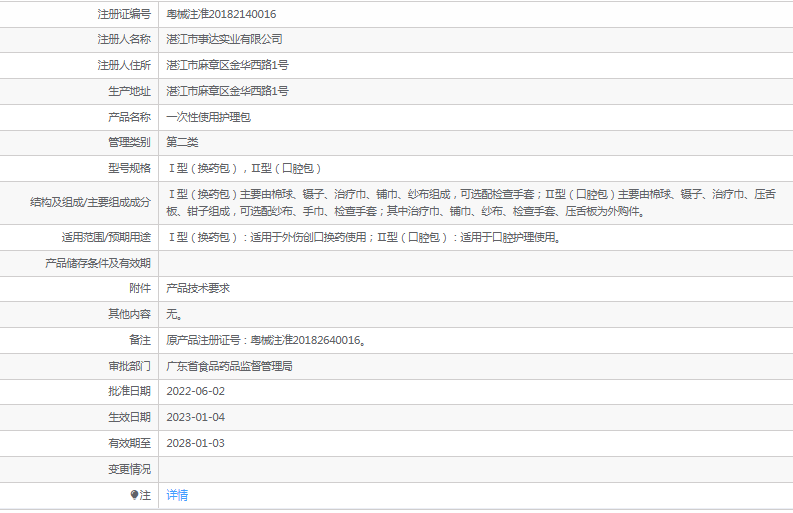Select expiry date 2028-01-03
This screenshot has height=513, width=793.
point(196,444)
